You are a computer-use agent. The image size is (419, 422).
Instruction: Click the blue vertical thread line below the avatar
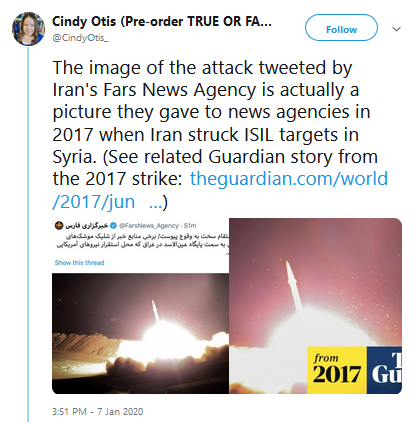pyautogui.click(x=28, y=234)
